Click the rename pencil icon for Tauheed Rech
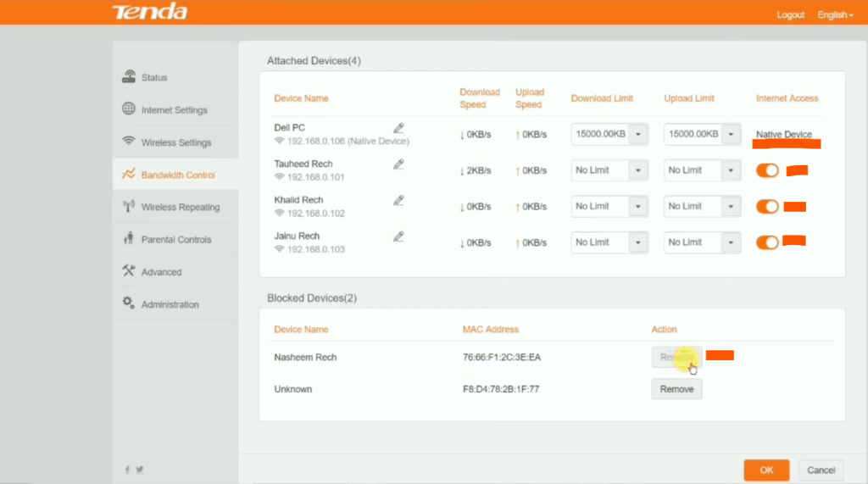Image resolution: width=868 pixels, height=484 pixels. coord(398,164)
